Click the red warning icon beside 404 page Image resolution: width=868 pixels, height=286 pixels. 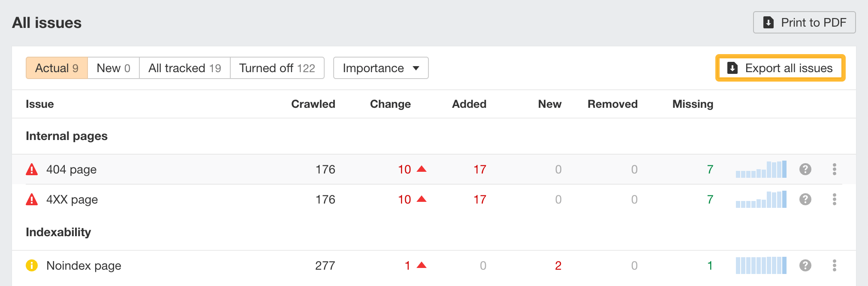click(x=32, y=169)
